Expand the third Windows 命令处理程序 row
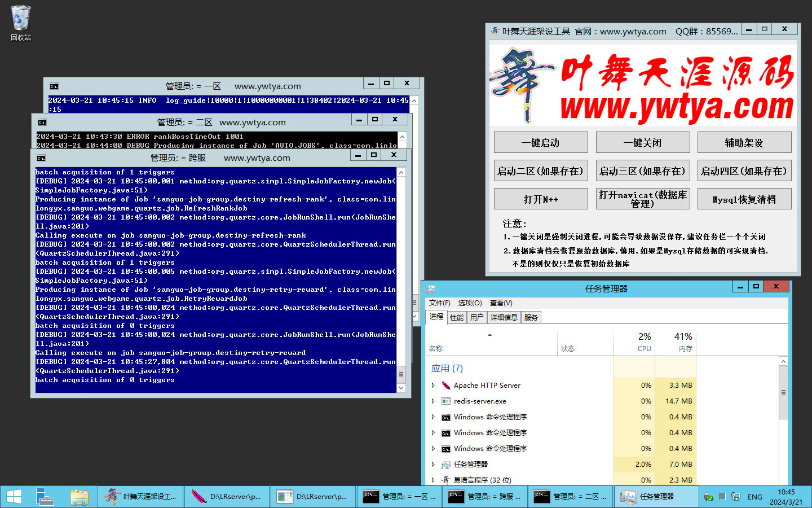 [x=433, y=449]
